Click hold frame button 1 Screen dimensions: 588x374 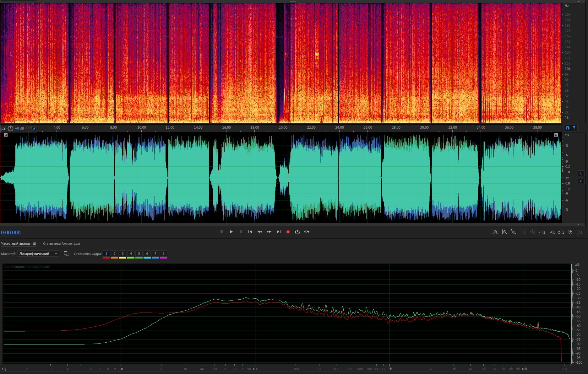[x=106, y=254]
